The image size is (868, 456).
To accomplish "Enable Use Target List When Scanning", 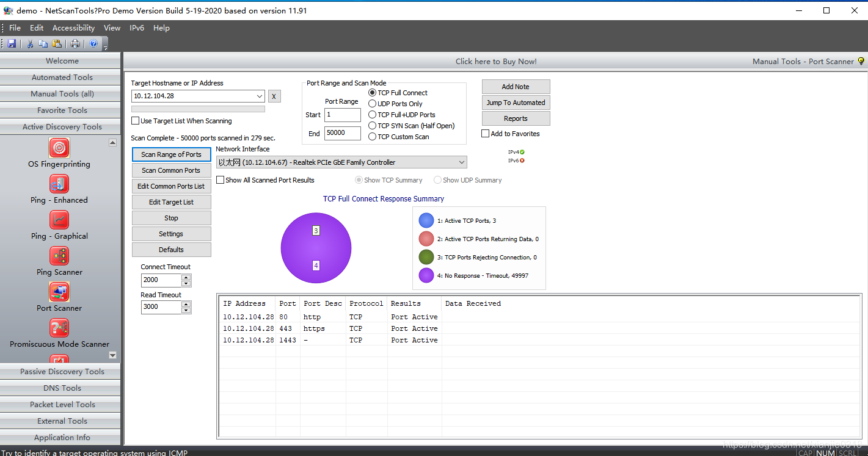I will point(136,121).
